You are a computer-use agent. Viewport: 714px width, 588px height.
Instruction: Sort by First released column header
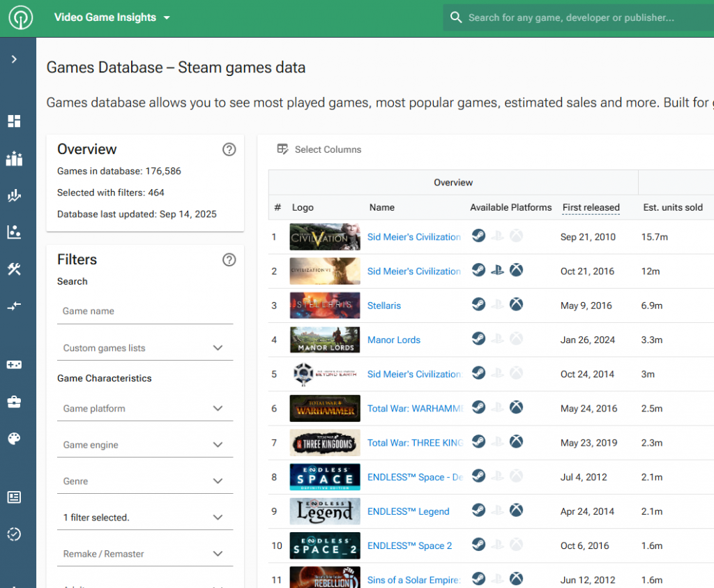pos(591,208)
